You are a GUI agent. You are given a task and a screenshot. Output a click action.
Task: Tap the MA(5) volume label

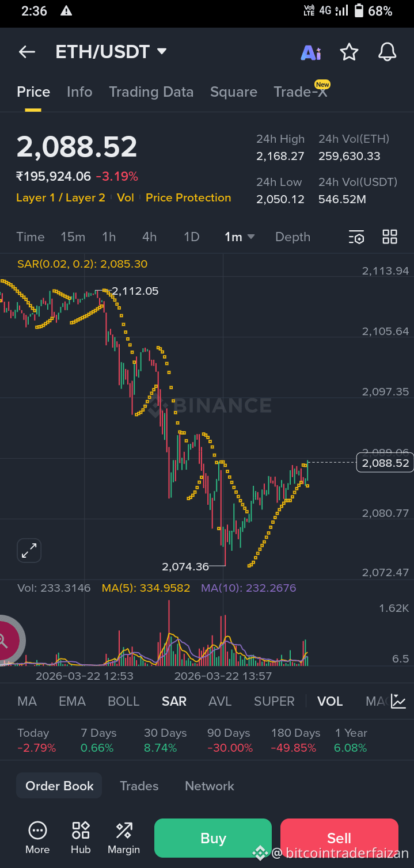(x=146, y=588)
